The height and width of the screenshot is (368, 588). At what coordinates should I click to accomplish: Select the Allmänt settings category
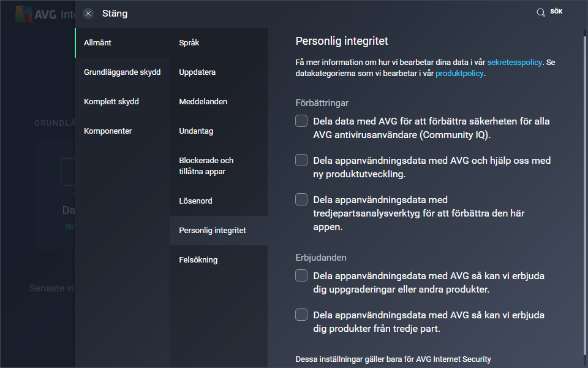pyautogui.click(x=123, y=43)
